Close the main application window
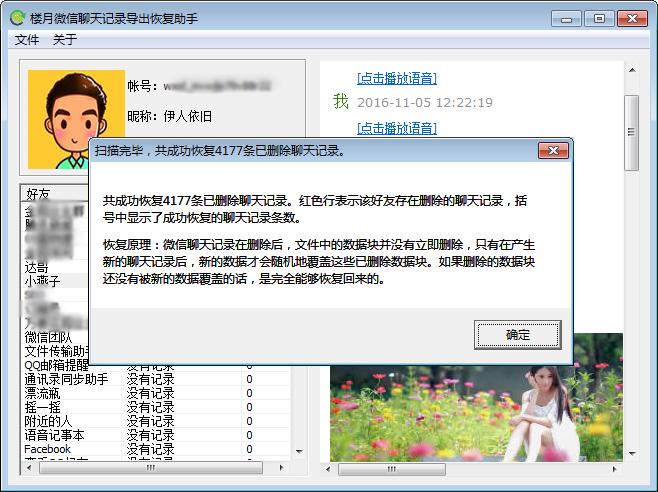This screenshot has width=658, height=492. pyautogui.click(x=632, y=19)
